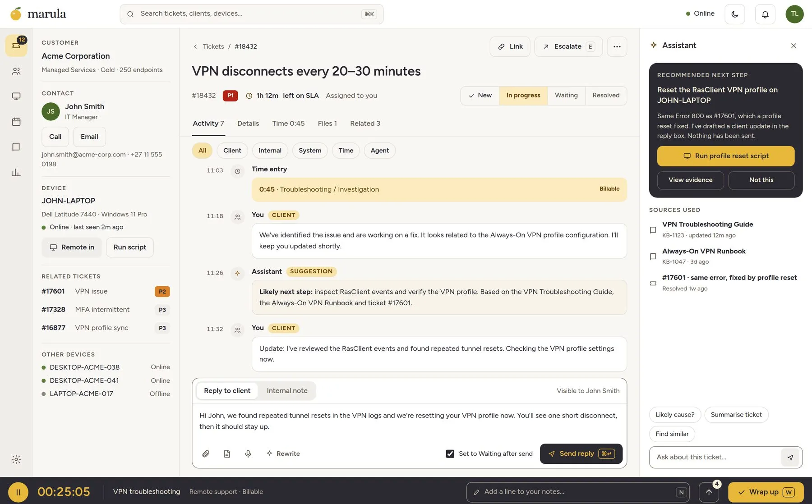This screenshot has height=504, width=812.
Task: Open the TL user avatar menu
Action: coord(794,14)
